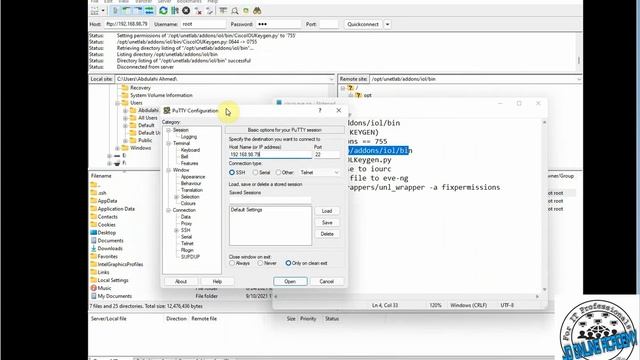This screenshot has width=640, height=360.
Task: Click the Host Name or IP address field
Action: click(x=270, y=155)
